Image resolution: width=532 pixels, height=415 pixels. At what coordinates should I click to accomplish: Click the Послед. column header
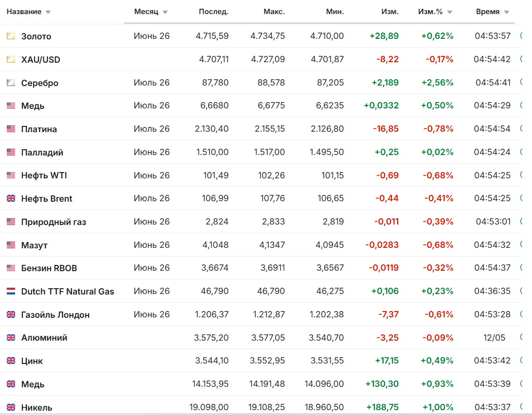(x=213, y=12)
